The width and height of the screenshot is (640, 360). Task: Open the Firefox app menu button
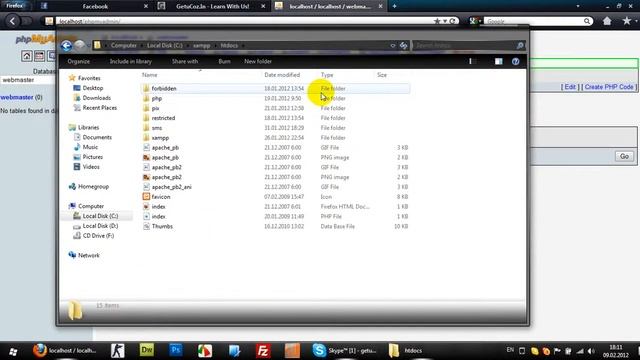click(x=14, y=6)
